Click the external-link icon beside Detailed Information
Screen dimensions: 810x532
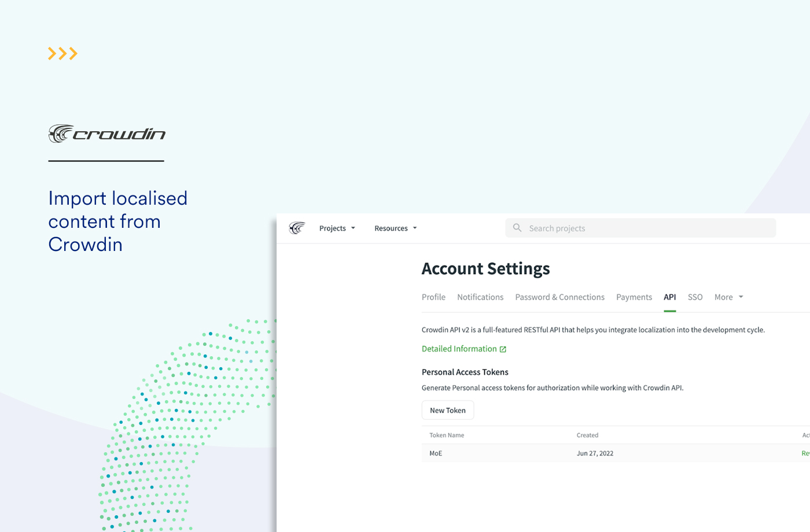click(503, 349)
